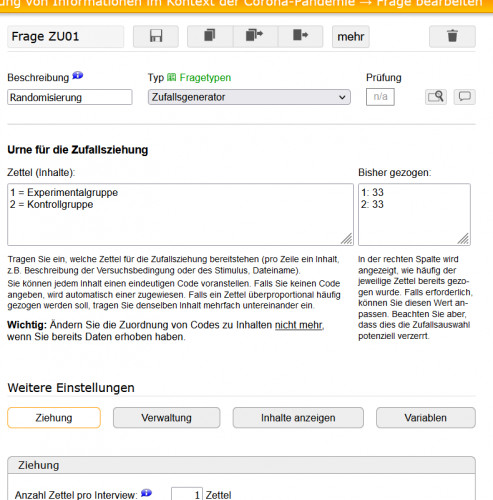493x500 pixels.
Task: Click the '1 = Experimentalgruppe' line
Action: (64, 192)
